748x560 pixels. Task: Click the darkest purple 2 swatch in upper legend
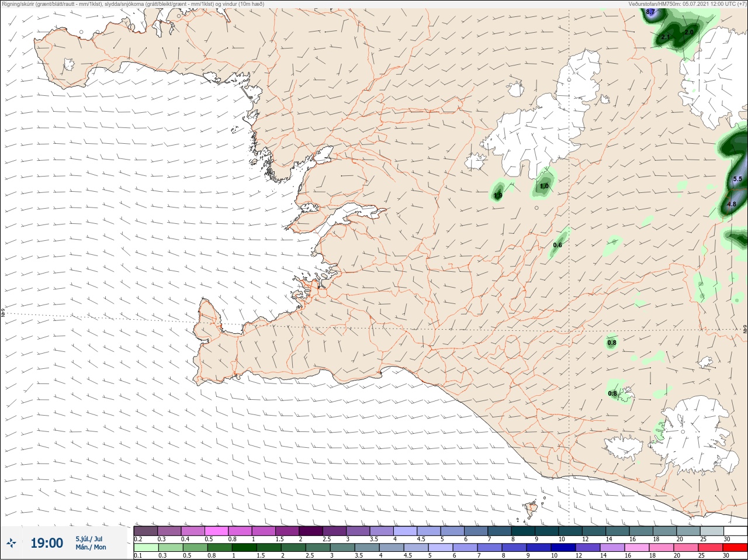click(x=311, y=531)
